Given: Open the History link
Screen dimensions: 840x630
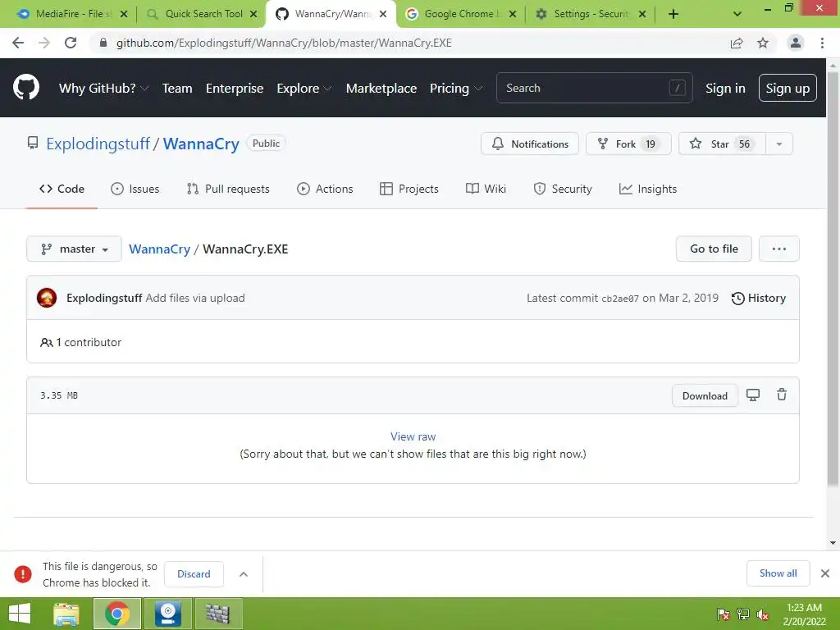Looking at the screenshot, I should [x=759, y=299].
